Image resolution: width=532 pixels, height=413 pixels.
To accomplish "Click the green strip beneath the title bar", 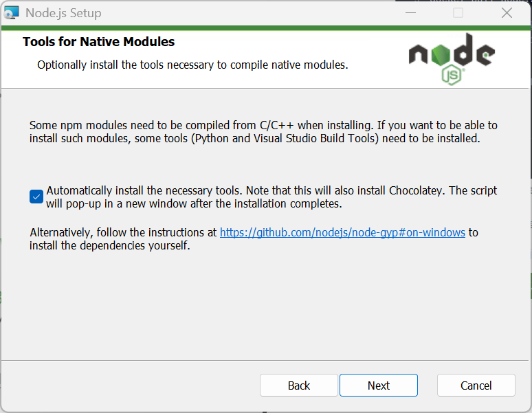I will (x=266, y=28).
